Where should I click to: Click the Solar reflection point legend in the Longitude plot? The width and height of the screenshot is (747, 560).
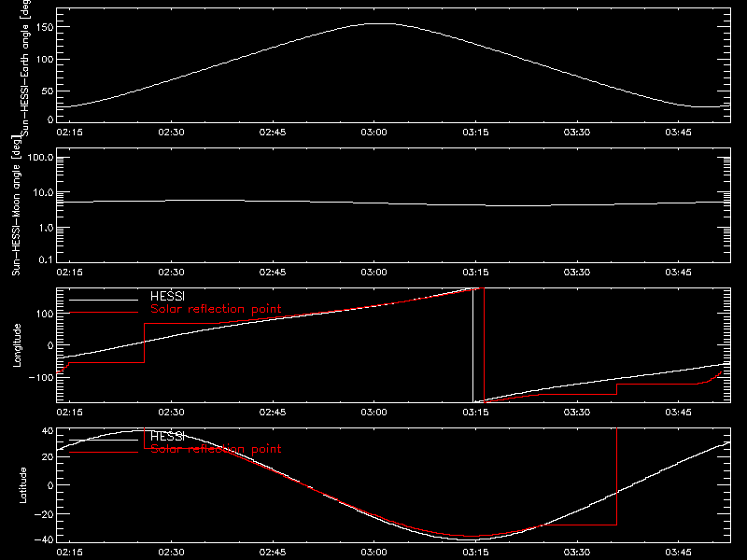coord(216,309)
